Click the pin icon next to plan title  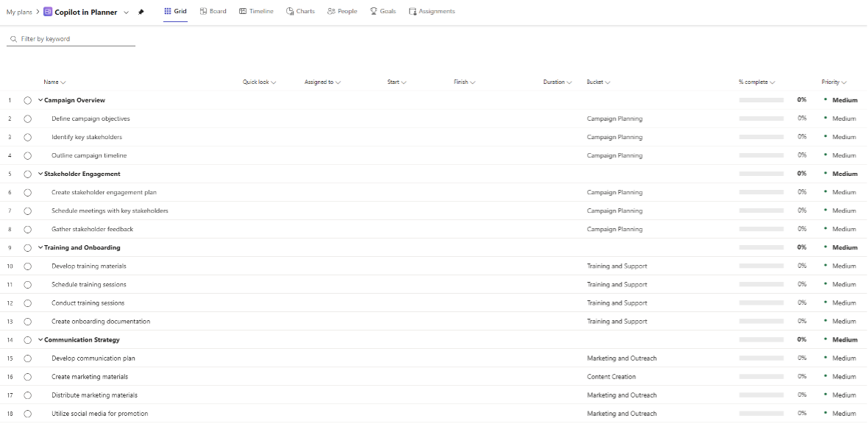(141, 12)
